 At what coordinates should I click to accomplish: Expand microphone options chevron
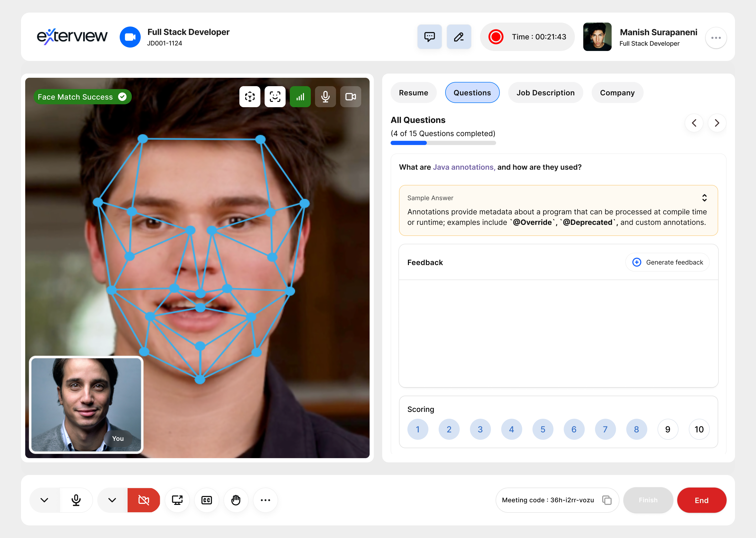coord(44,500)
